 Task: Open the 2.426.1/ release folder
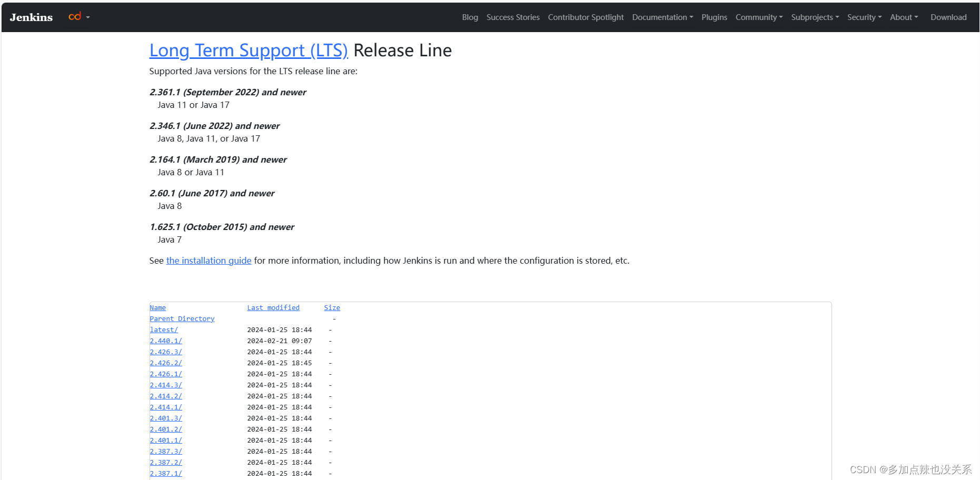166,374
